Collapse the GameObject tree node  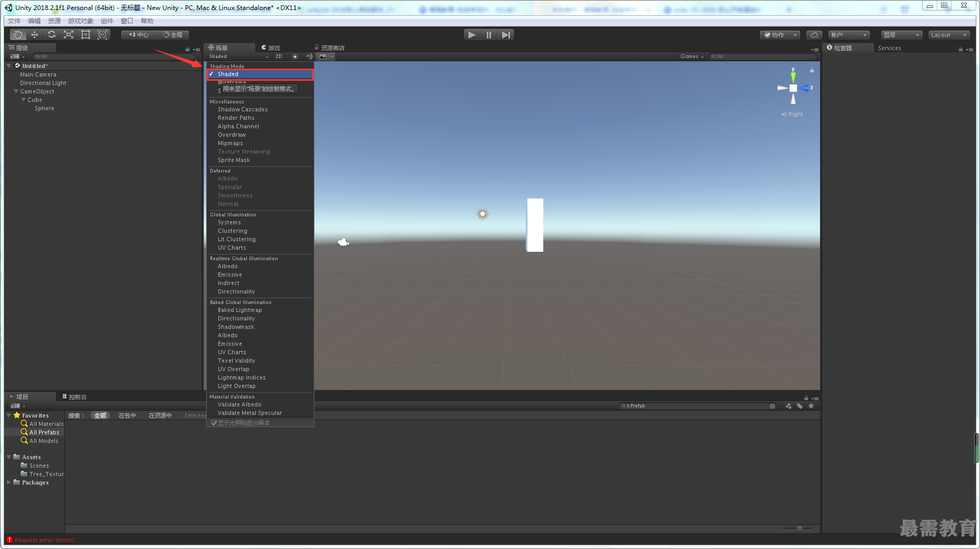pyautogui.click(x=16, y=91)
